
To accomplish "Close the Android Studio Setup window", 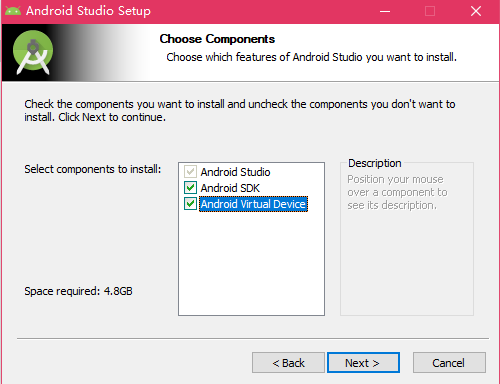I will 476,11.
